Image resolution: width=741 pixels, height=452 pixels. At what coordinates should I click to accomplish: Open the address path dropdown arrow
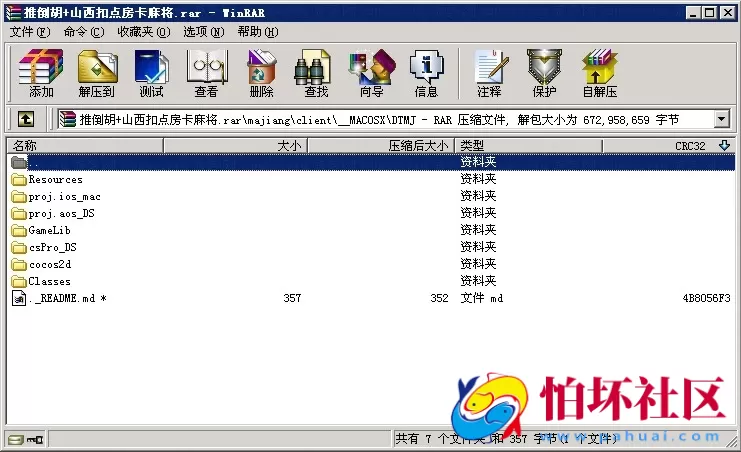pos(722,119)
